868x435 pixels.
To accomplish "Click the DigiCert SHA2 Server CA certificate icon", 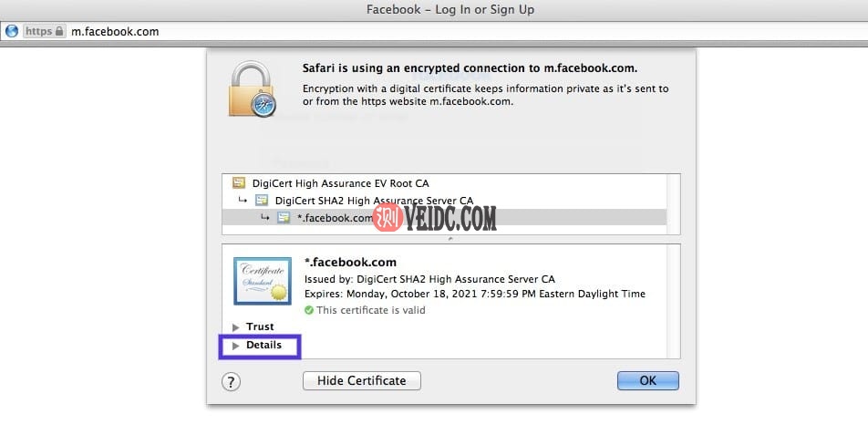I will (262, 201).
